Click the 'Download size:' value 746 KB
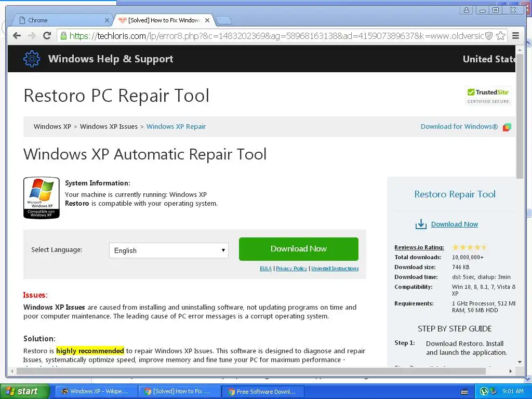Screen dimensions: 532x399 (460, 267)
